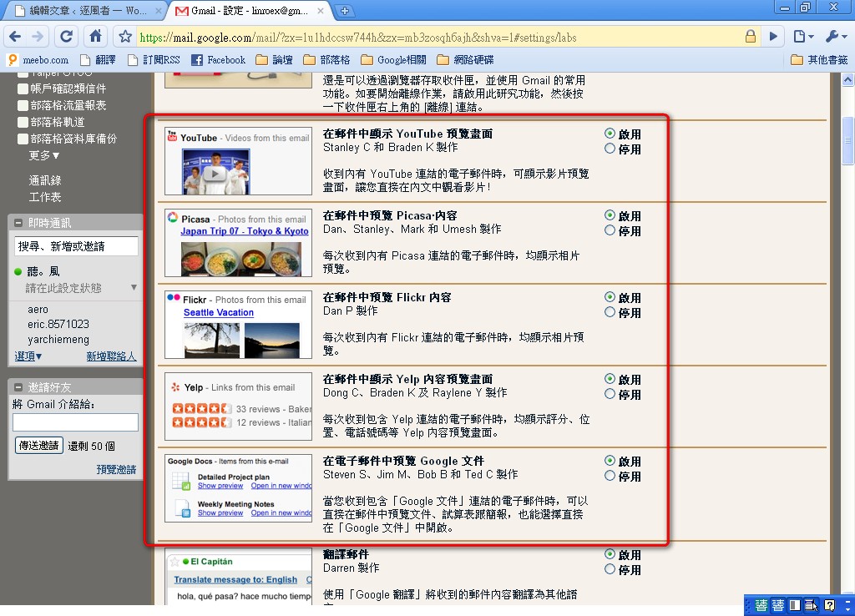This screenshot has height=616, width=855.
Task: Open 通訊錄 contacts
Action: coord(45,180)
